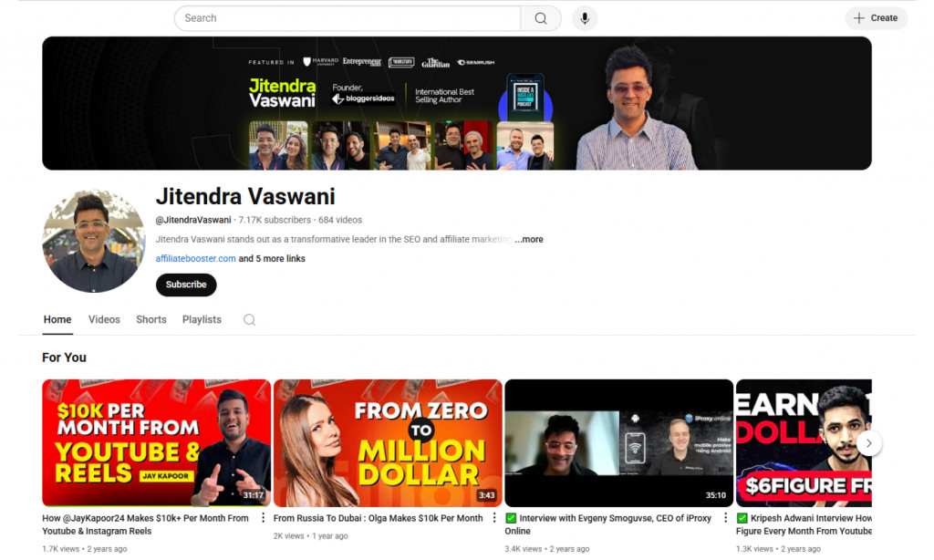Expand channel description with ...more
This screenshot has width=934, height=560.
529,240
